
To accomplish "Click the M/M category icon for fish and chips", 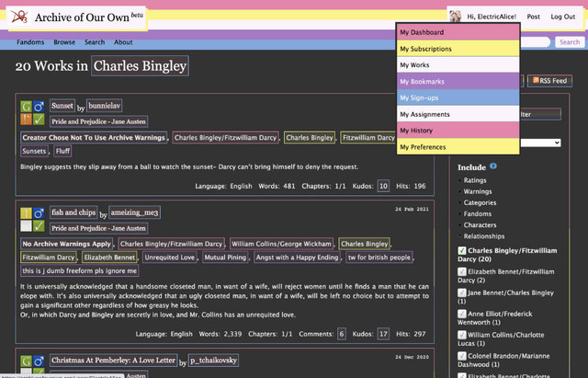I will [x=39, y=213].
